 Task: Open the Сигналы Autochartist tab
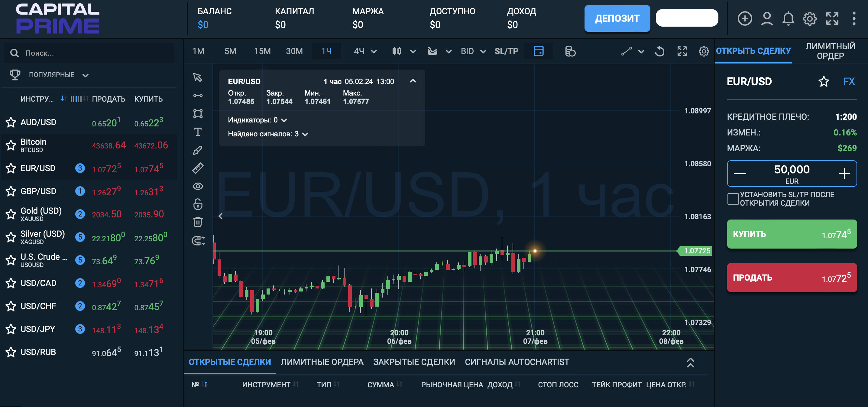tap(517, 362)
